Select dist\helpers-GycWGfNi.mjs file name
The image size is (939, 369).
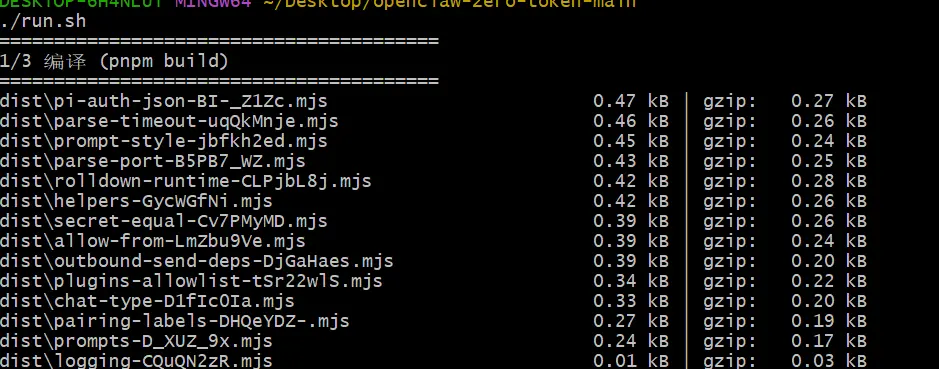pos(137,201)
